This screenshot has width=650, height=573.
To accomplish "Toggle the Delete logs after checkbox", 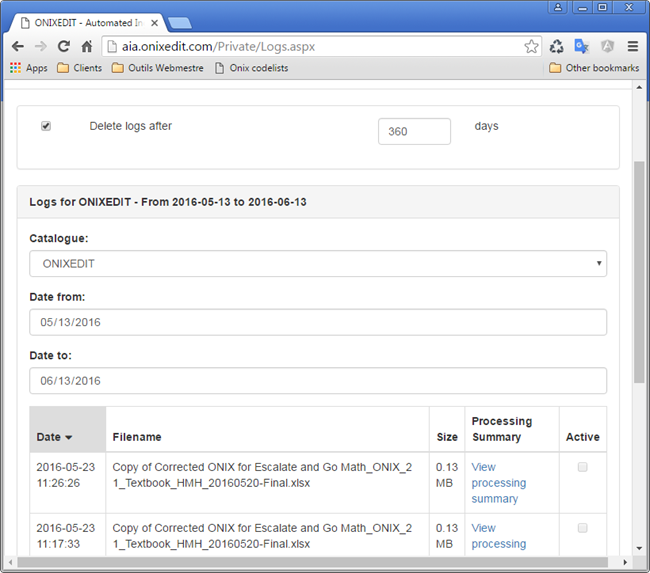I will pos(46,126).
